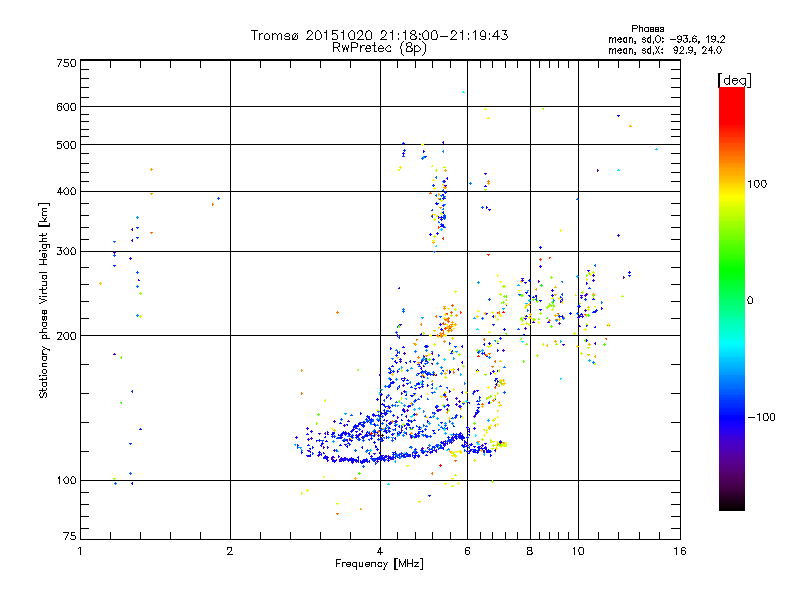Screen dimensions: 800x600
Task: Click the x-axis tick '8'
Action: (530, 551)
